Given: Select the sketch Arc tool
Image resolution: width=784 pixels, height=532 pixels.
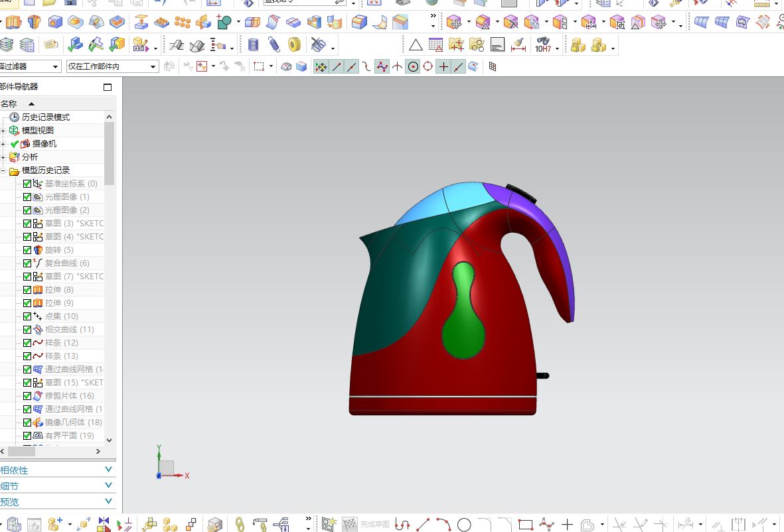Looking at the screenshot, I should pyautogui.click(x=443, y=525).
